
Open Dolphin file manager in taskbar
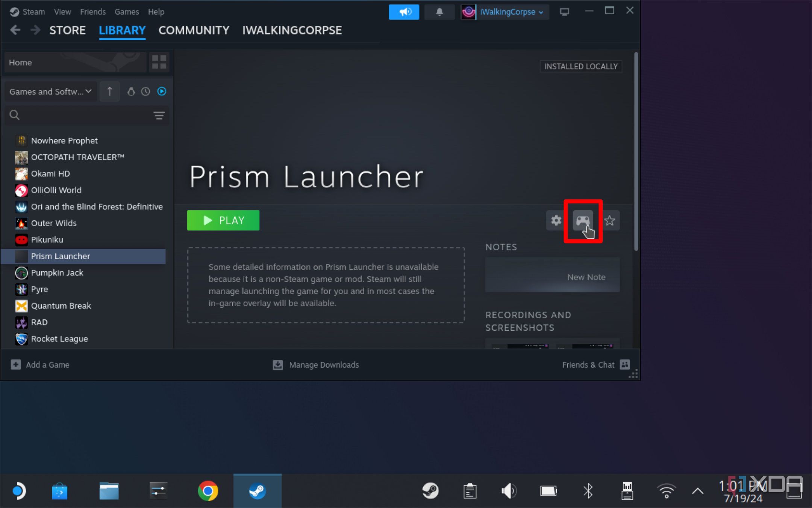109,491
